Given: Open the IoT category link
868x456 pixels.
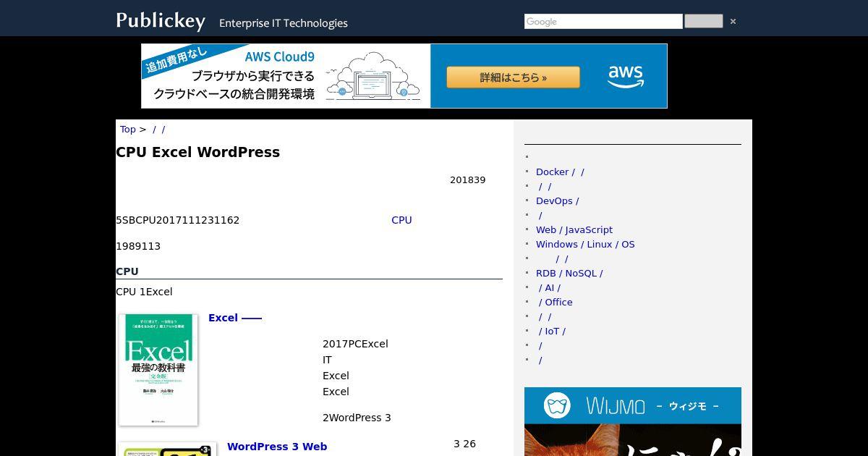Looking at the screenshot, I should point(553,332).
